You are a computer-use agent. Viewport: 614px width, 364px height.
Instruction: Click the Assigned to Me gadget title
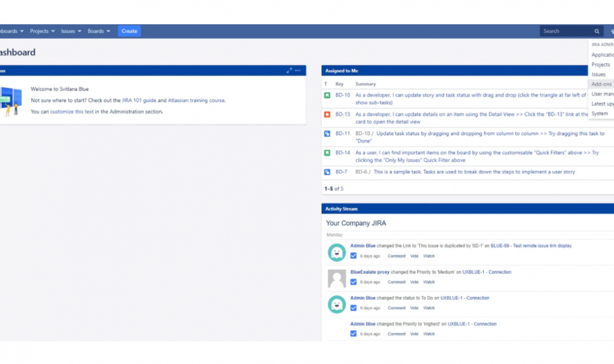click(x=342, y=71)
